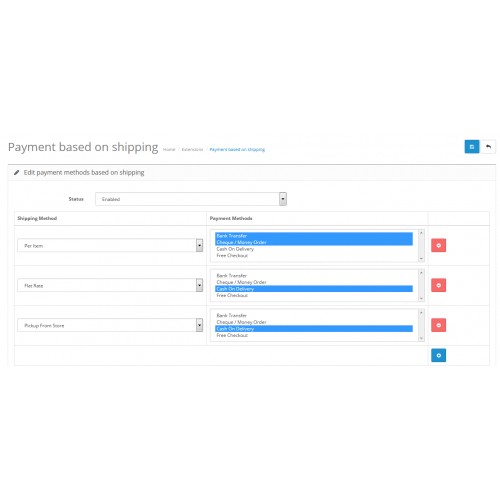Open the Flat Rate shipping dropdown
Image resolution: width=500 pixels, height=500 pixels.
click(110, 285)
